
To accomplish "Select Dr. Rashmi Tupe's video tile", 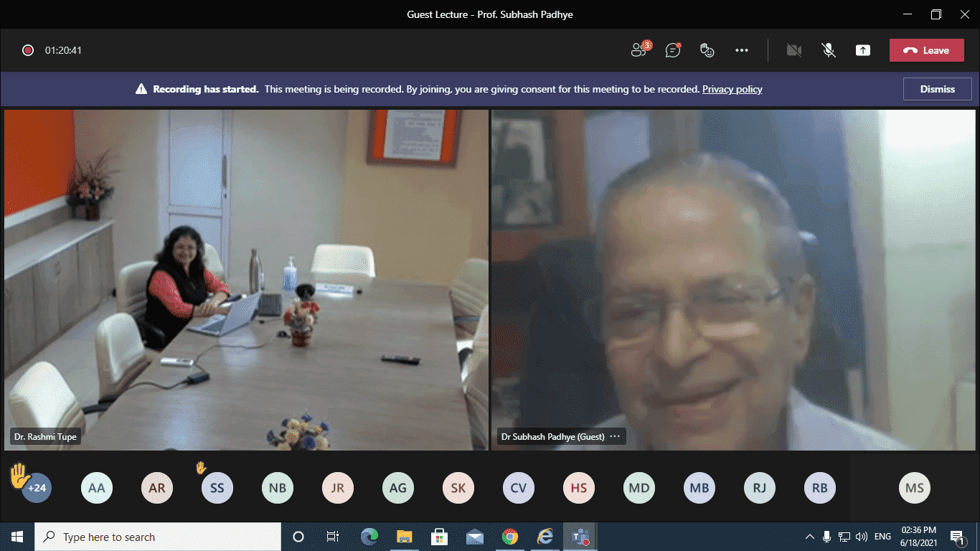I will point(246,280).
